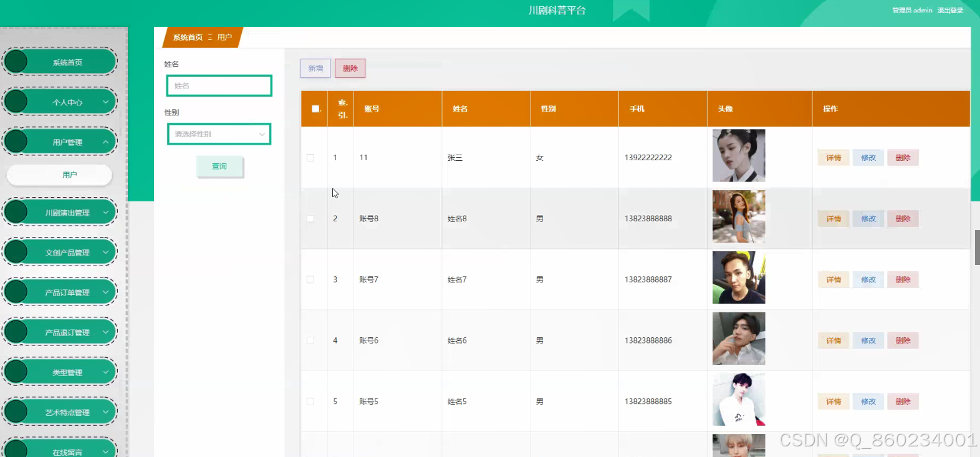Click the dark circle icon beside 文创产品管理
Image resolution: width=980 pixels, height=457 pixels.
pyautogui.click(x=16, y=253)
